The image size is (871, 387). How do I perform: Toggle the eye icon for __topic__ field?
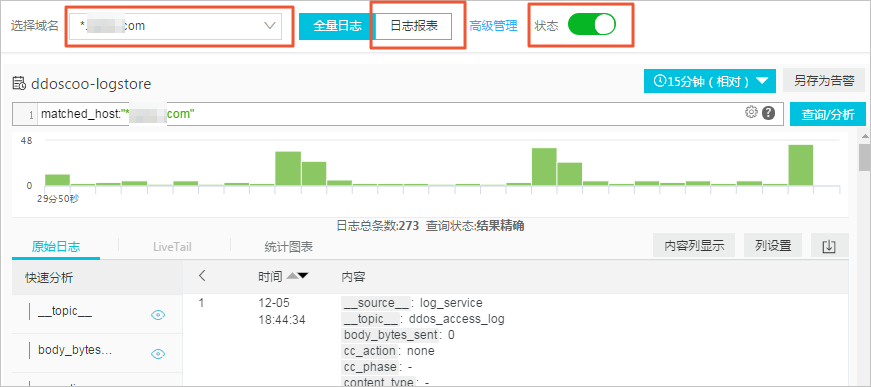tap(158, 315)
